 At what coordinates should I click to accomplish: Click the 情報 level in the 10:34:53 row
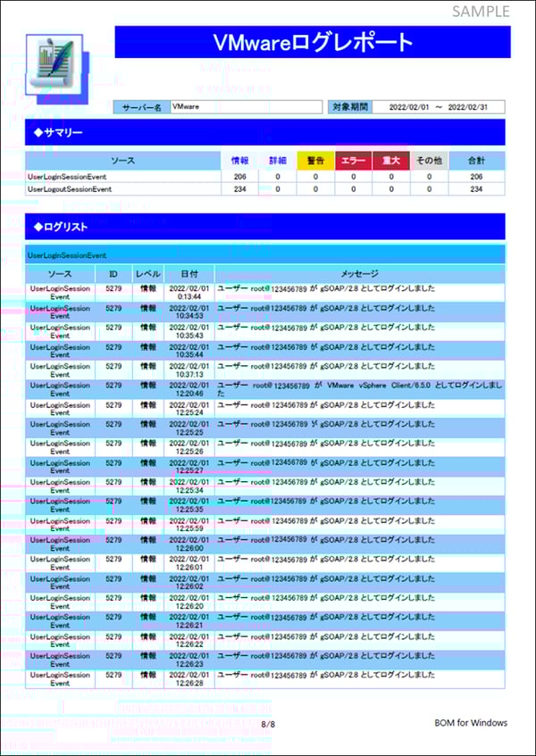pos(148,308)
